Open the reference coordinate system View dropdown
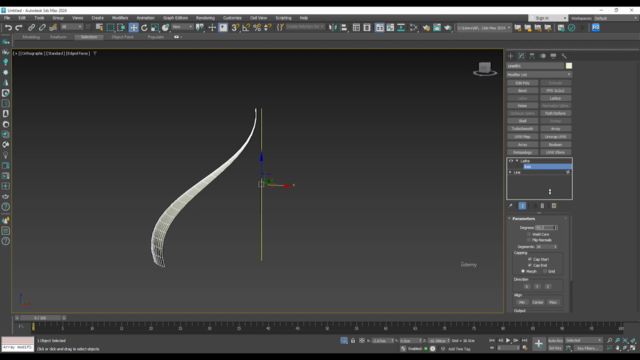 click(x=182, y=27)
